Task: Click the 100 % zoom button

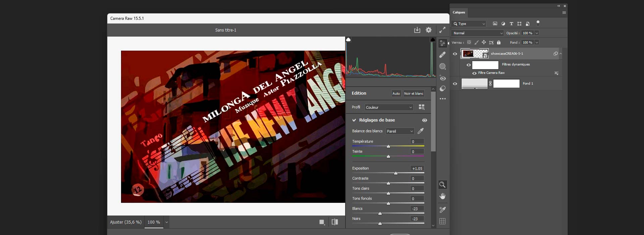Action: pyautogui.click(x=154, y=222)
